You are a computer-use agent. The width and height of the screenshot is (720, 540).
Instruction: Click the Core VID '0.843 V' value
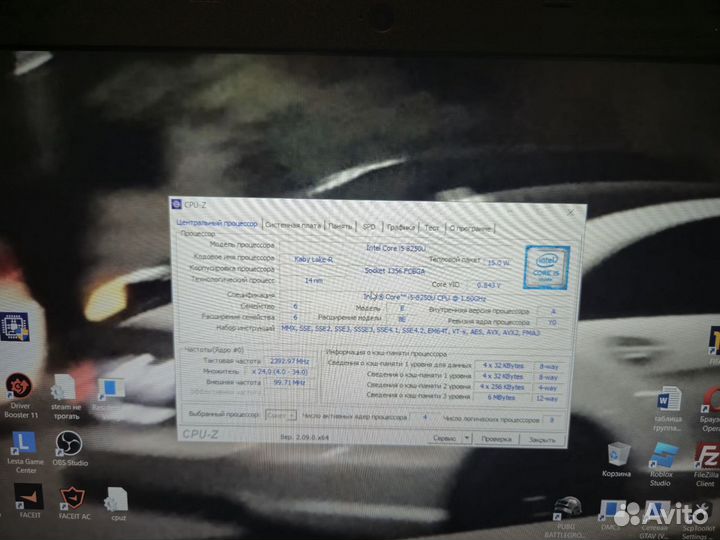[x=489, y=285]
